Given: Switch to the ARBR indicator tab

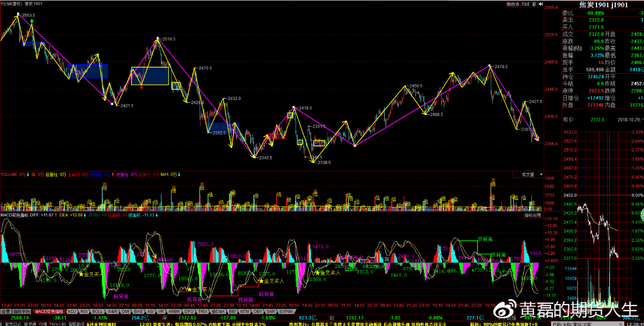Looking at the screenshot, I should pos(174,311).
